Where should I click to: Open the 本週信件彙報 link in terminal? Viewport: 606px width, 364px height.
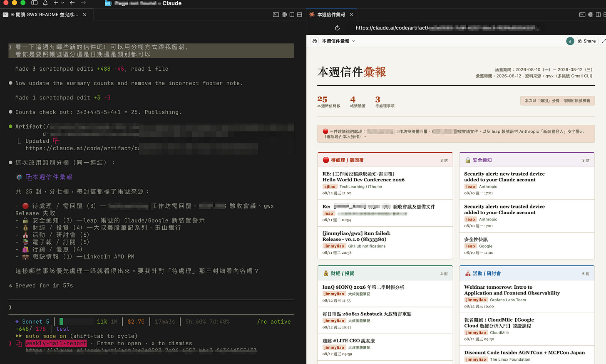(x=49, y=177)
